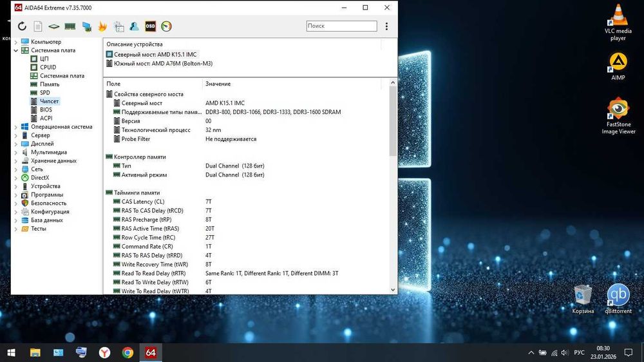Open the qBittorrent desktop shortcut
644x362 pixels.
(x=618, y=299)
